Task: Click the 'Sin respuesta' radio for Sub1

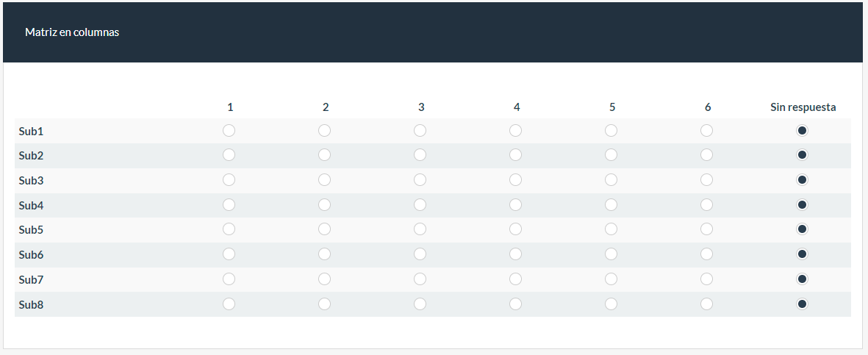Action: pyautogui.click(x=803, y=131)
